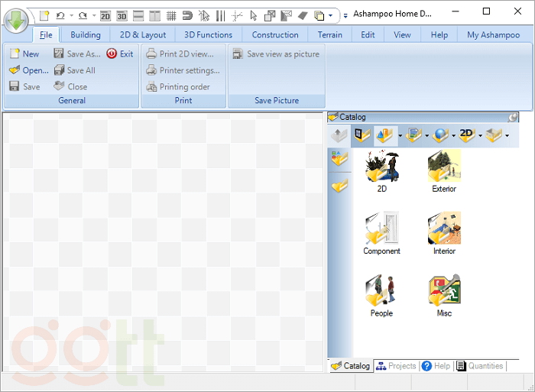Click the undo arrow icon
Viewport: 535px width, 392px height.
(x=60, y=15)
